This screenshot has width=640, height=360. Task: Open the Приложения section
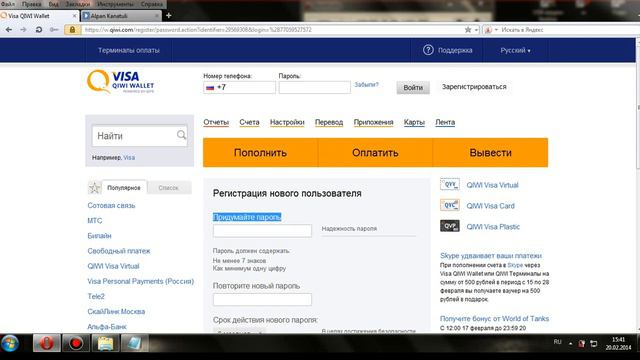[x=373, y=122]
